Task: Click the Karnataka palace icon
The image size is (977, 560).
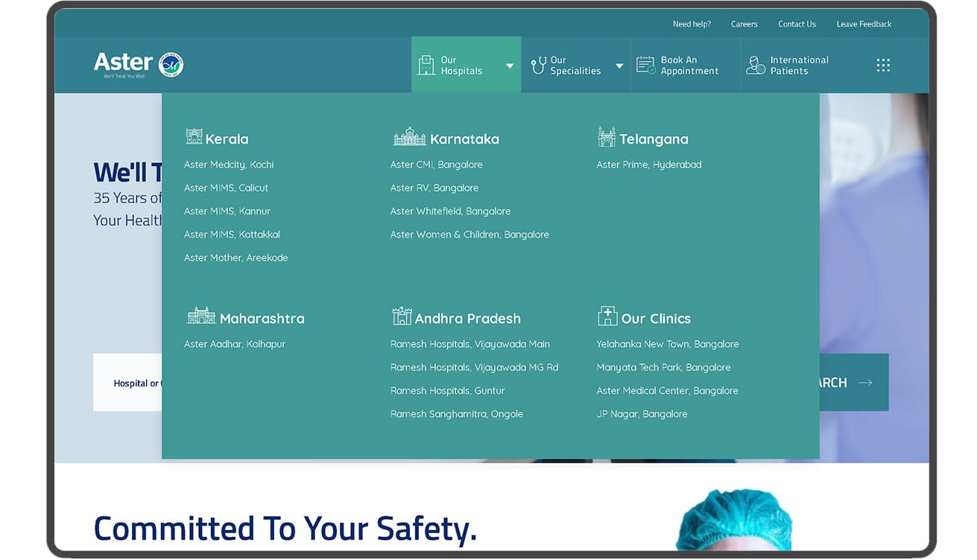Action: tap(410, 136)
